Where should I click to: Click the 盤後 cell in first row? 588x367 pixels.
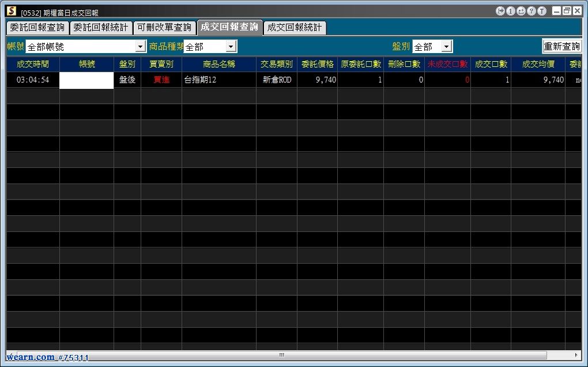(127, 80)
